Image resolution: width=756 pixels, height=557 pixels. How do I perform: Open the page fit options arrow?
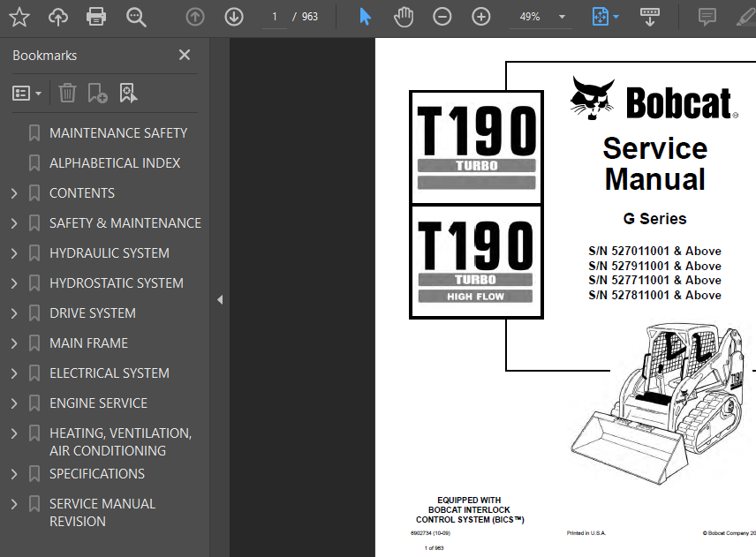click(x=616, y=17)
